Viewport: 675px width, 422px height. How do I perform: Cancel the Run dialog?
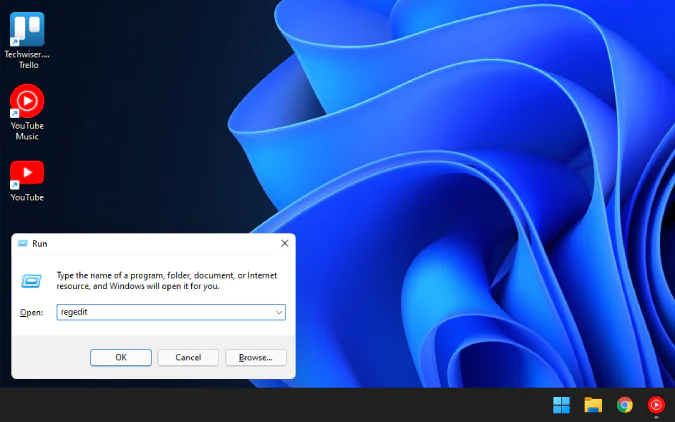pyautogui.click(x=188, y=357)
